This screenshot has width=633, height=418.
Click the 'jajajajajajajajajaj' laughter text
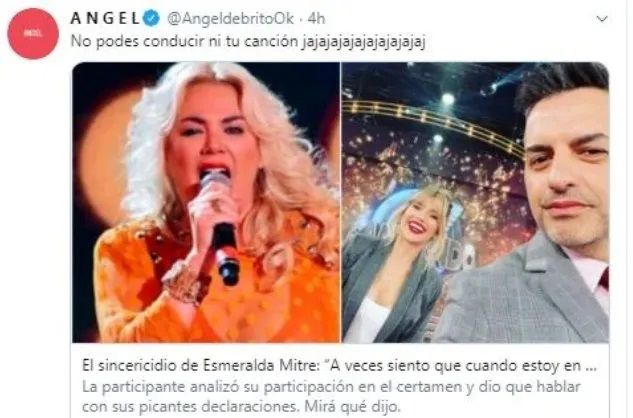(363, 42)
